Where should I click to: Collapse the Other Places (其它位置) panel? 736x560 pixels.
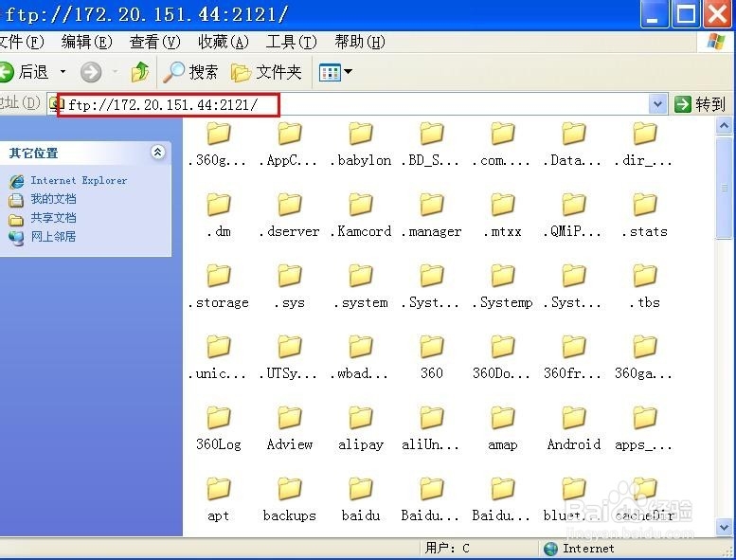click(157, 153)
